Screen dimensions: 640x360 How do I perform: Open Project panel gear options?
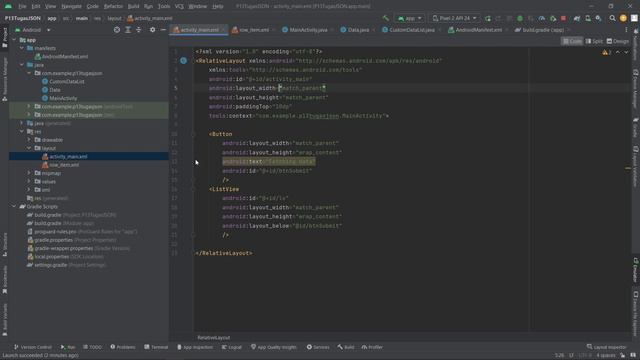coord(152,30)
